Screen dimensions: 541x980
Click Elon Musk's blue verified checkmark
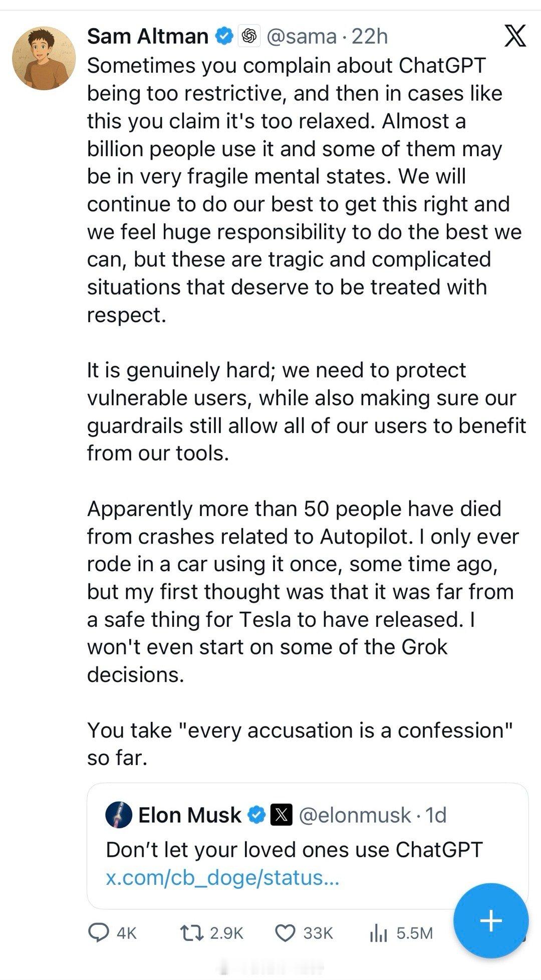pos(256,815)
